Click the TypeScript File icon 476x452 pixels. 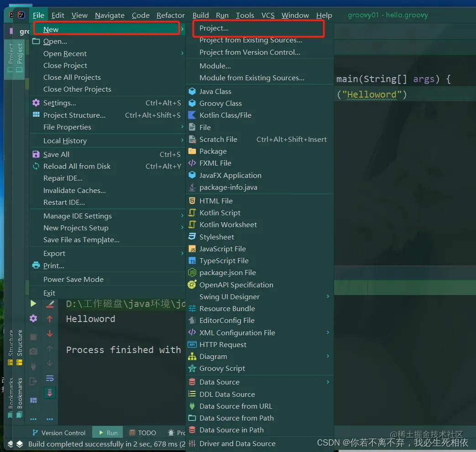192,260
